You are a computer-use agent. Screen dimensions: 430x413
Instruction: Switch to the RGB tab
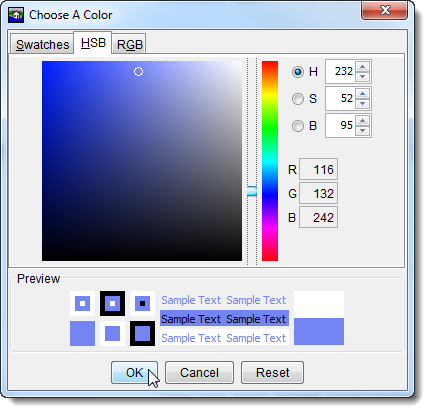(x=129, y=44)
